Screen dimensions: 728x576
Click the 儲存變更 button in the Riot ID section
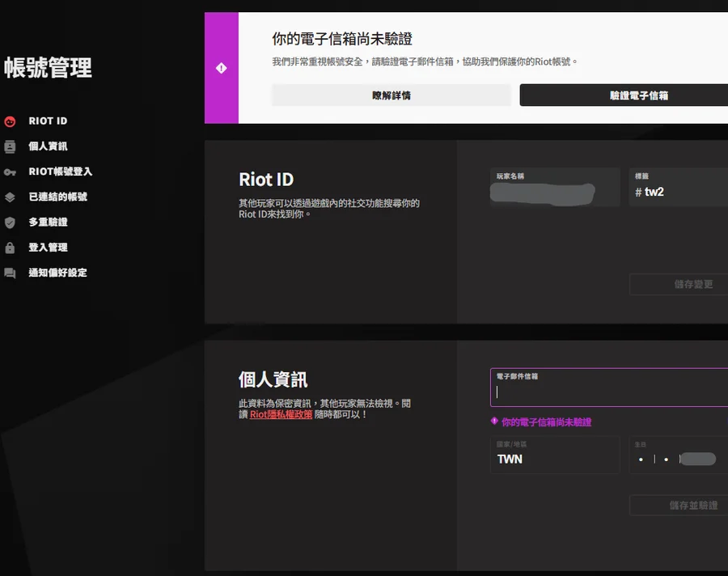[x=679, y=285]
